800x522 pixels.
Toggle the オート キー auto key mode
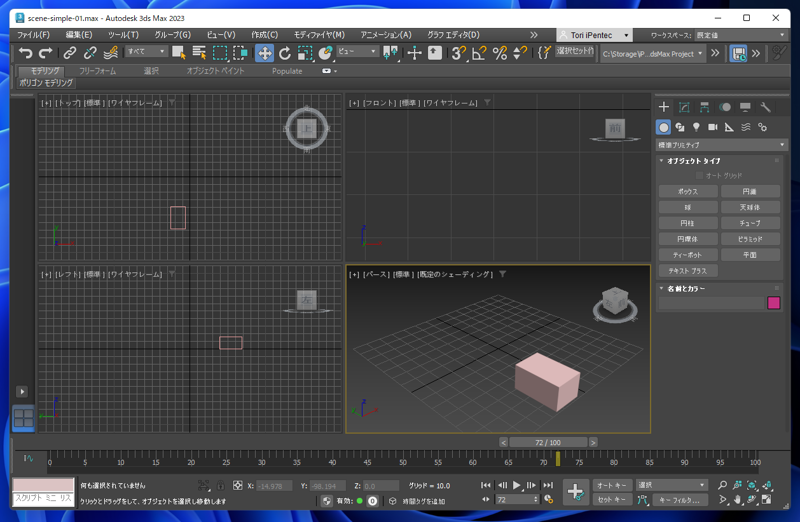[611, 485]
